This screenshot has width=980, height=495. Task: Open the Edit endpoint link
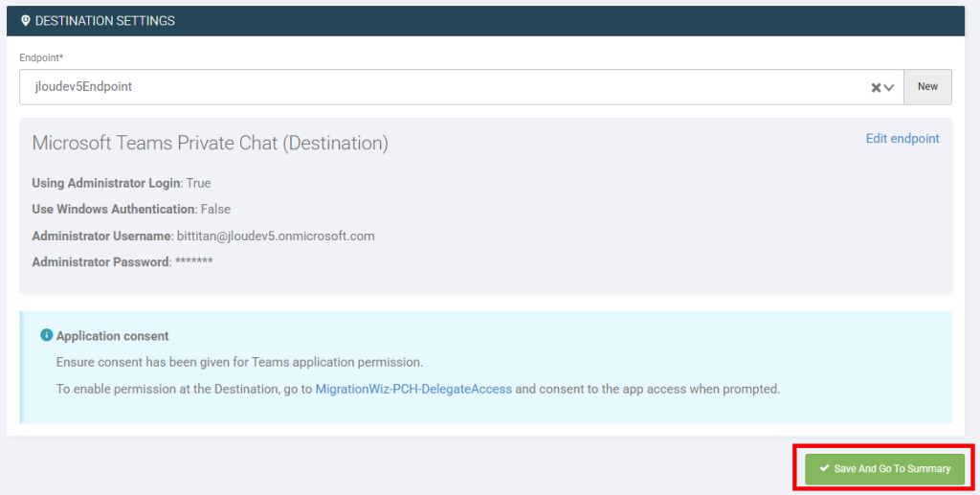(902, 139)
